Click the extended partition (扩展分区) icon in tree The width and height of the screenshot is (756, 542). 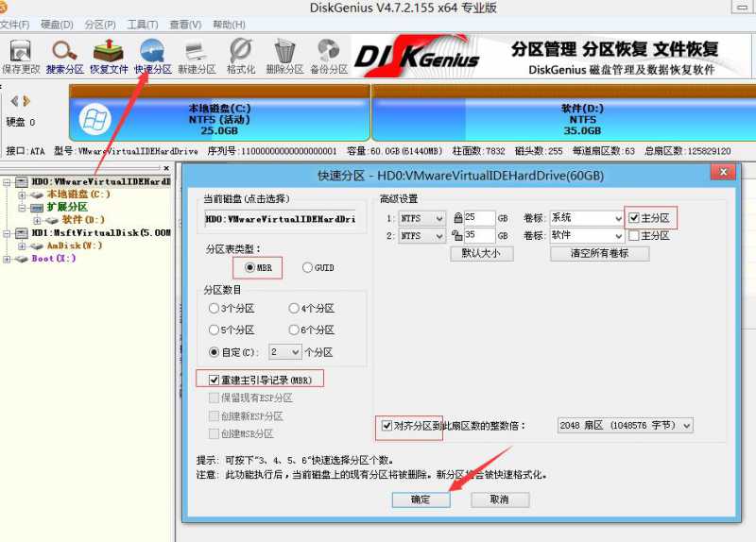tap(37, 208)
